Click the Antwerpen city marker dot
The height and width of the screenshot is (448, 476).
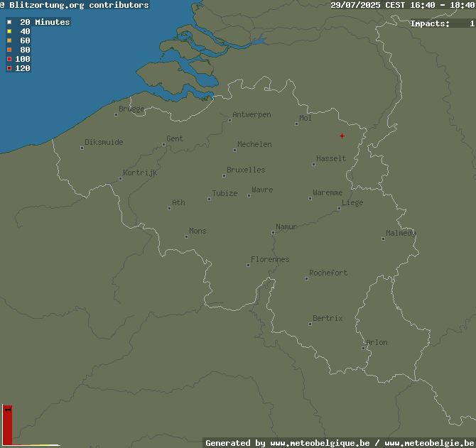(229, 121)
